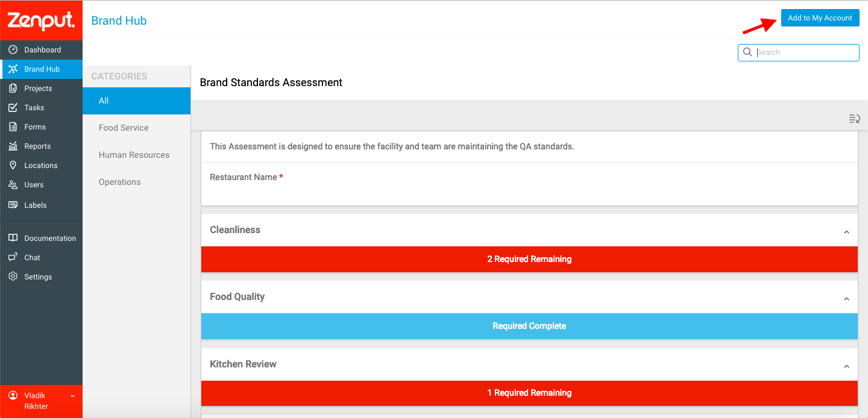The image size is (868, 418).
Task: Select the Tasks checkmark icon
Action: (x=13, y=107)
